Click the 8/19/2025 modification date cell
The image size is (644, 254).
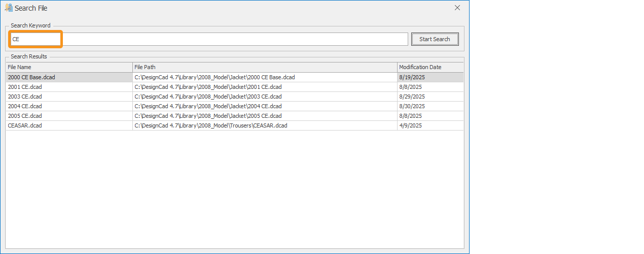412,77
